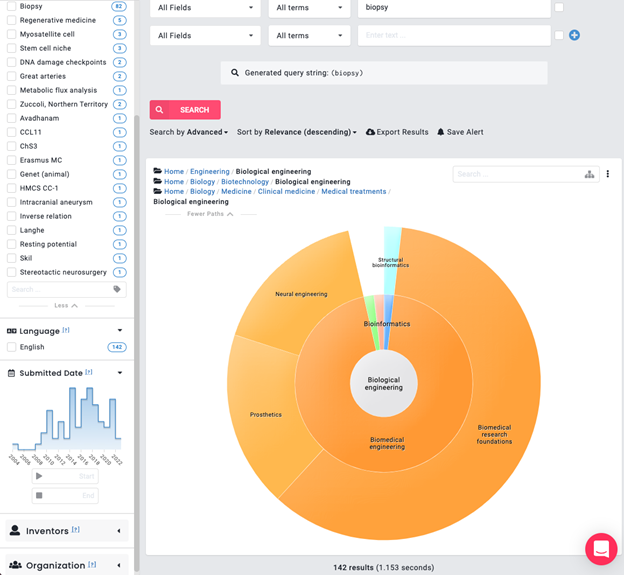Open the Search by Advanced dropdown

point(189,132)
